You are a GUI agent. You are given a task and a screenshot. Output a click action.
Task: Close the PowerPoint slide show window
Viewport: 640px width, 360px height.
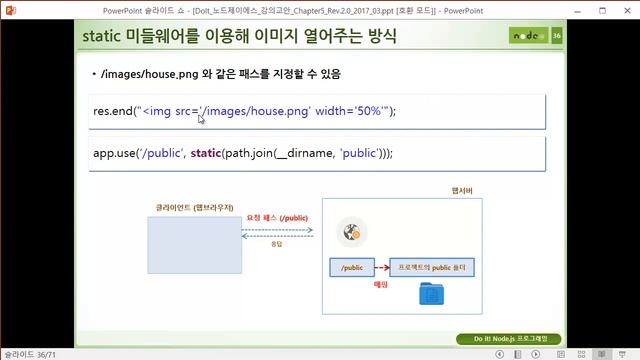[627, 11]
